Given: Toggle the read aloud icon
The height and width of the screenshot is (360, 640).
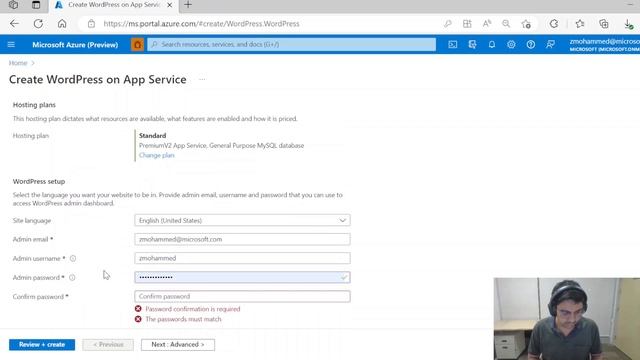Looking at the screenshot, I should 487,24.
